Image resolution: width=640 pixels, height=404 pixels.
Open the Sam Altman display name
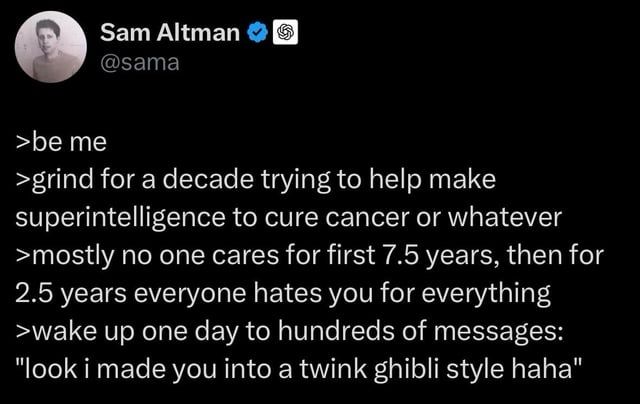point(170,33)
